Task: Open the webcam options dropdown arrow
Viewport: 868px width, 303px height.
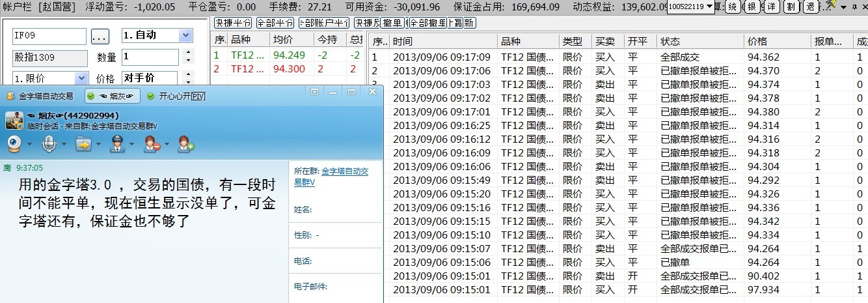Action: 29,144
